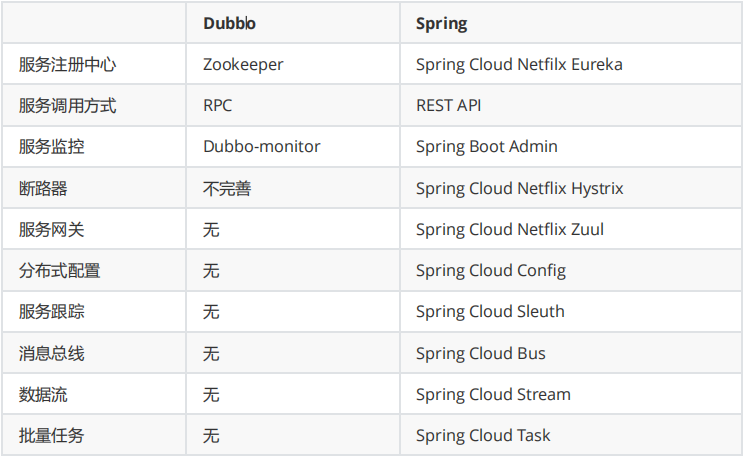Screen dimensions: 744x457
Task: Click the REST API cell
Action: [x=449, y=105]
